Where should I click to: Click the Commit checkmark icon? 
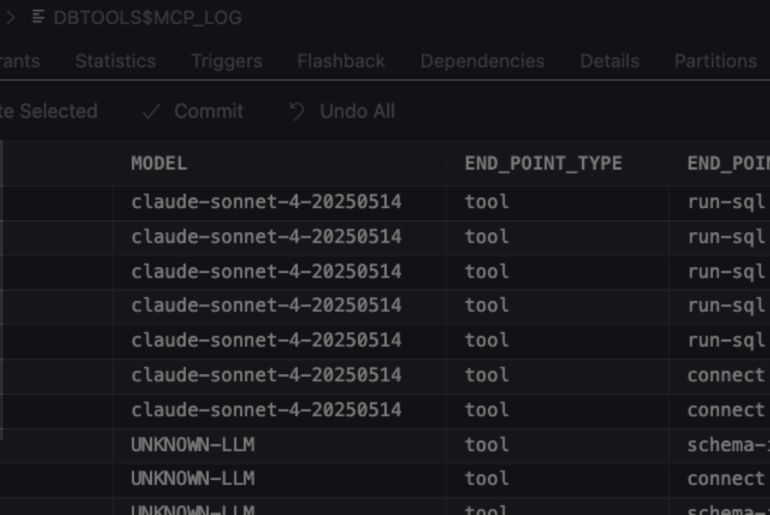click(151, 112)
